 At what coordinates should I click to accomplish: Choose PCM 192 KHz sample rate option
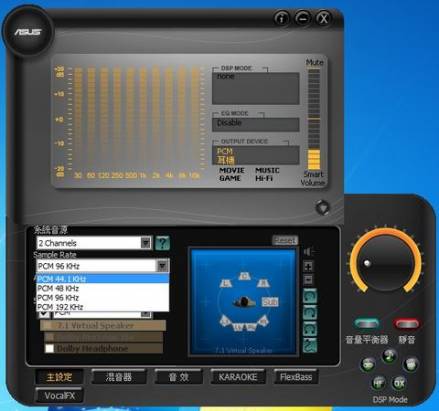pyautogui.click(x=102, y=307)
